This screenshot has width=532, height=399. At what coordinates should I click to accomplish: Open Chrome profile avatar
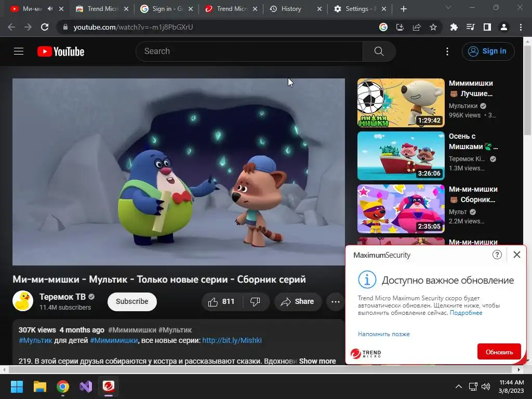pos(504,27)
